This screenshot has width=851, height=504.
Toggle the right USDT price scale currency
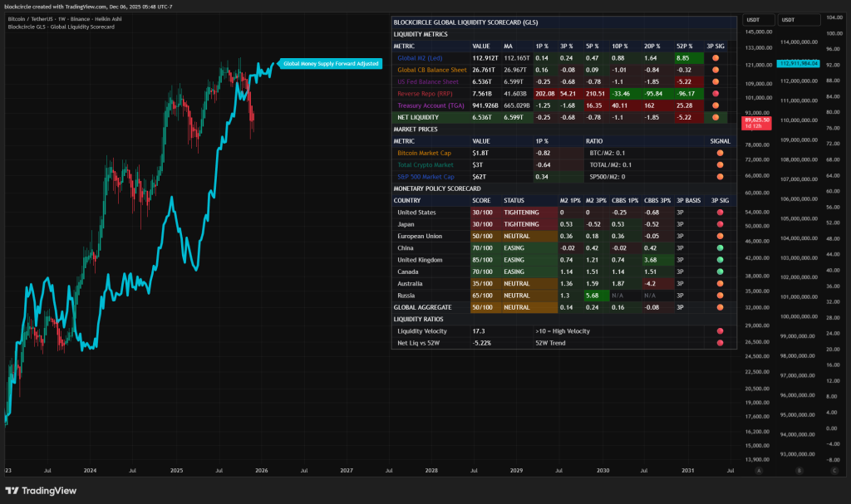click(799, 20)
